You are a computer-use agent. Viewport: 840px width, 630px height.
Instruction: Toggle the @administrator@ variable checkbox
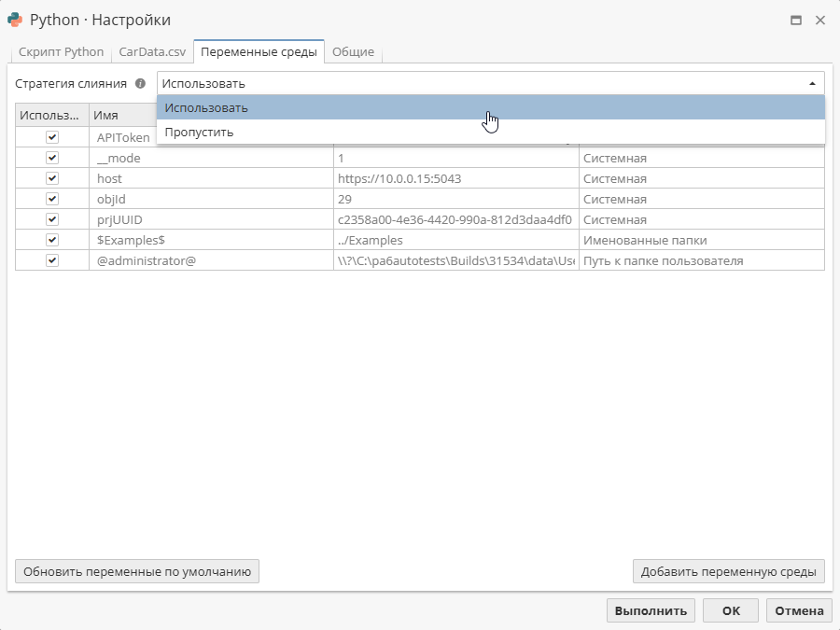click(51, 260)
